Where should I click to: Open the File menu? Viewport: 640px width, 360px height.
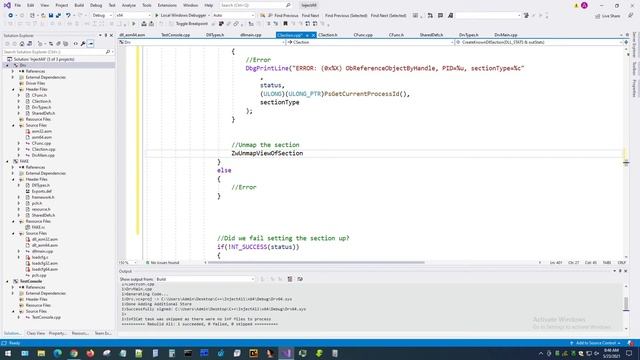(x=18, y=5)
